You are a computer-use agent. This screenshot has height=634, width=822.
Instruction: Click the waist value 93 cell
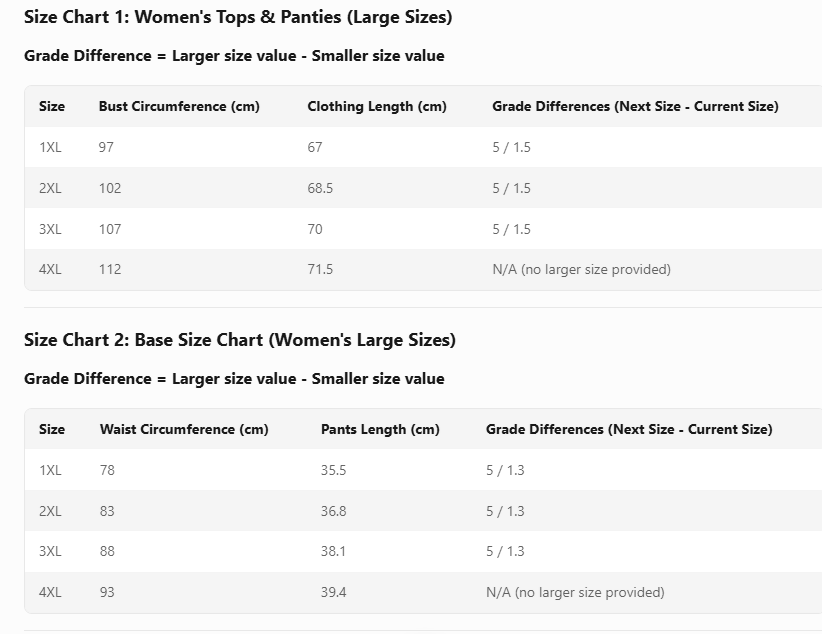(x=108, y=593)
